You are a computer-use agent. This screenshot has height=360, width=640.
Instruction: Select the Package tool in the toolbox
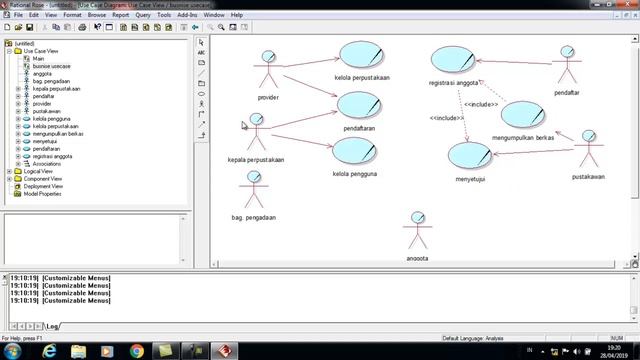click(x=201, y=83)
